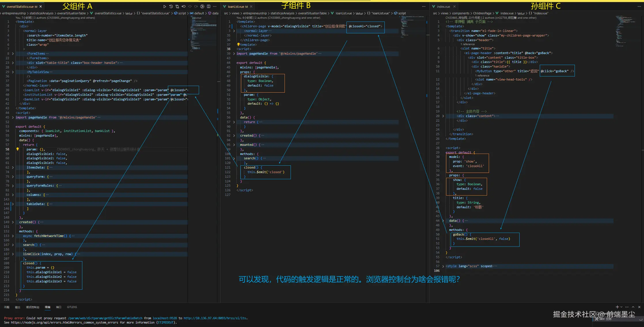
Task: Switch to the index.vue editor tab
Action: (444, 6)
